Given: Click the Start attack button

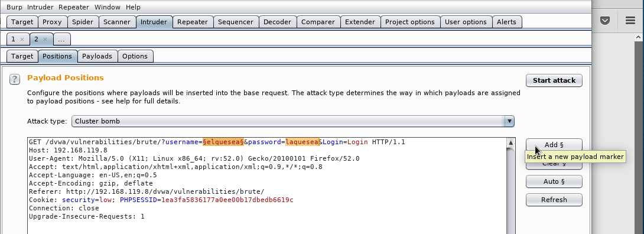Looking at the screenshot, I should (554, 80).
